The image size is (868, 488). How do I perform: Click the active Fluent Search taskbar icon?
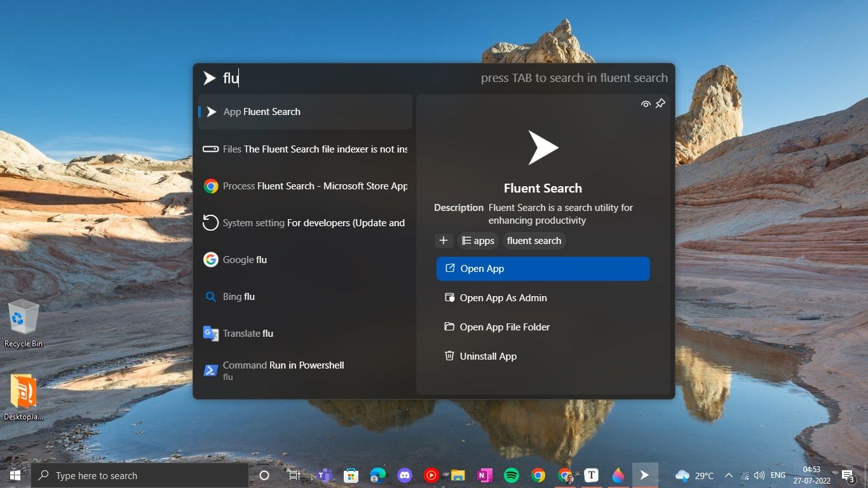coord(645,475)
